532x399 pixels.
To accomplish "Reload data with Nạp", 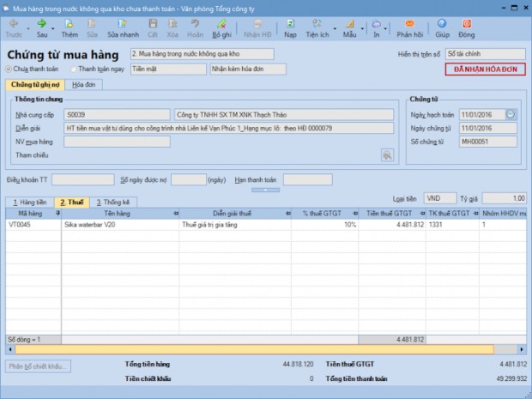I will (290, 28).
